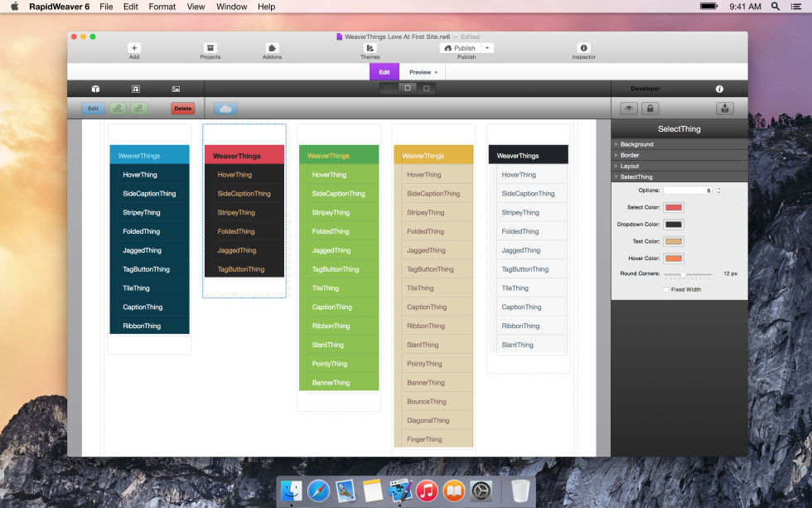
Task: Open the Preview dropdown
Action: [x=423, y=72]
